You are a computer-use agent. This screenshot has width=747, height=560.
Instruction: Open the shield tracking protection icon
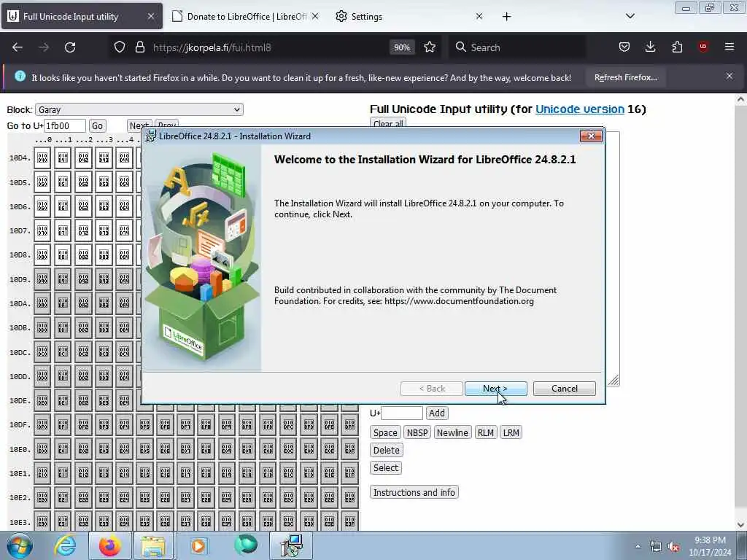click(120, 47)
